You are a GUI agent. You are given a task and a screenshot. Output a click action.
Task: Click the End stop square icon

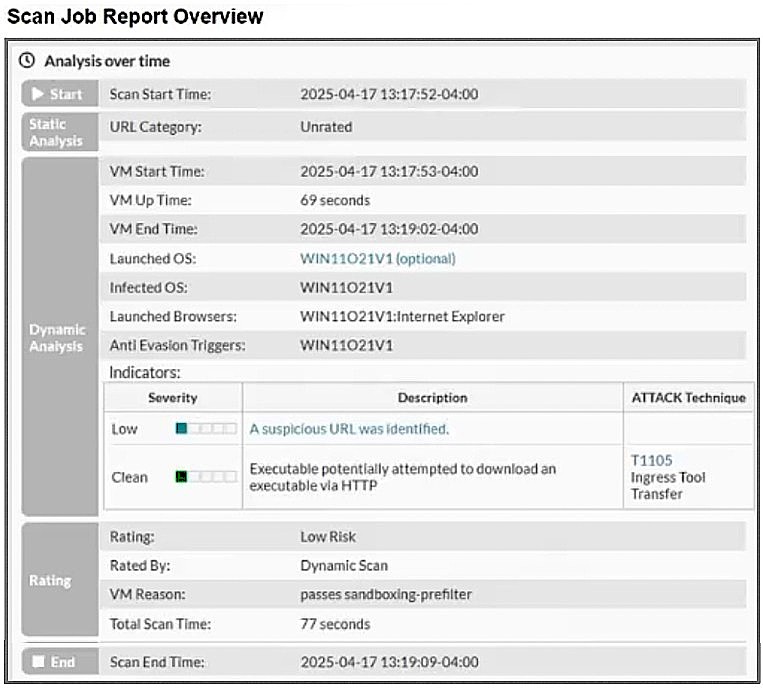(38, 662)
